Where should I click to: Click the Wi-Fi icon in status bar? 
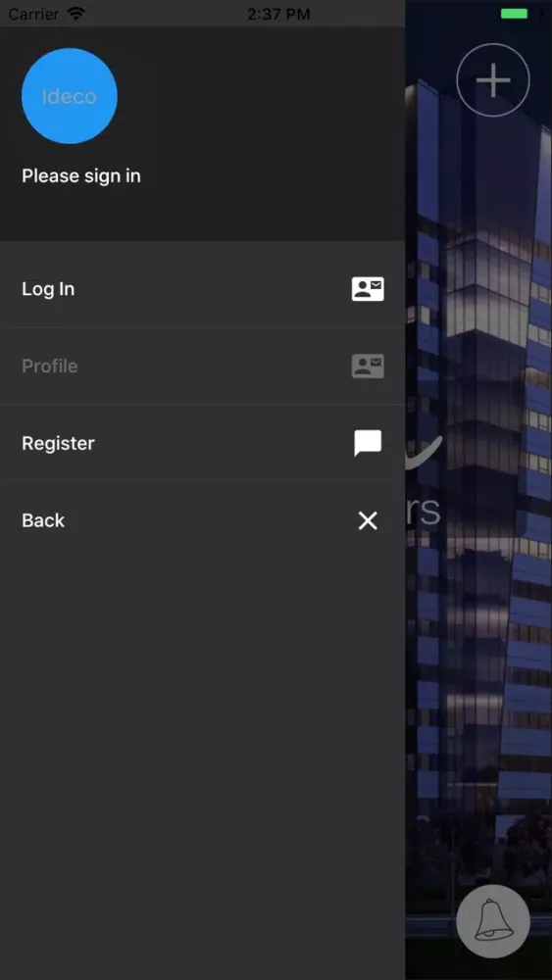76,13
